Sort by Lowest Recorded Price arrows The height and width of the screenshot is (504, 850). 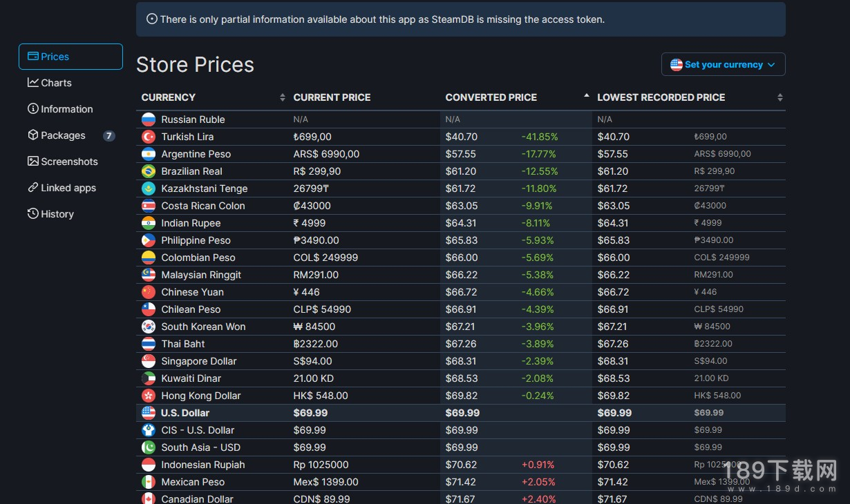pyautogui.click(x=780, y=97)
